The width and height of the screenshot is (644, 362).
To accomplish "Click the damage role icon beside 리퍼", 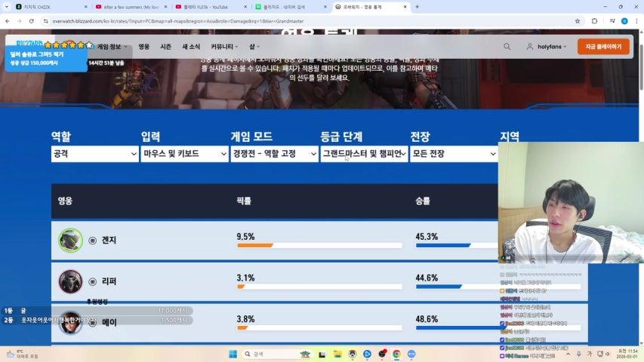I will click(x=92, y=281).
